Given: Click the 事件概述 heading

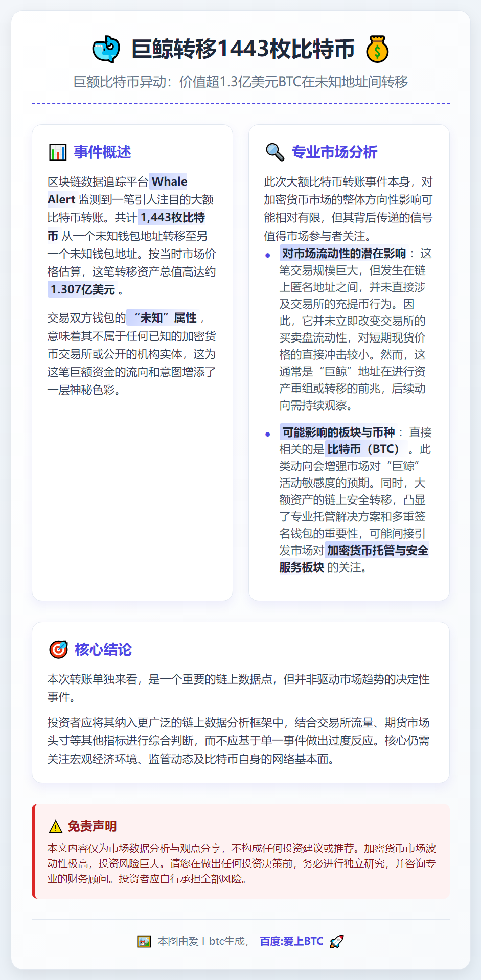Looking at the screenshot, I should pos(102,152).
